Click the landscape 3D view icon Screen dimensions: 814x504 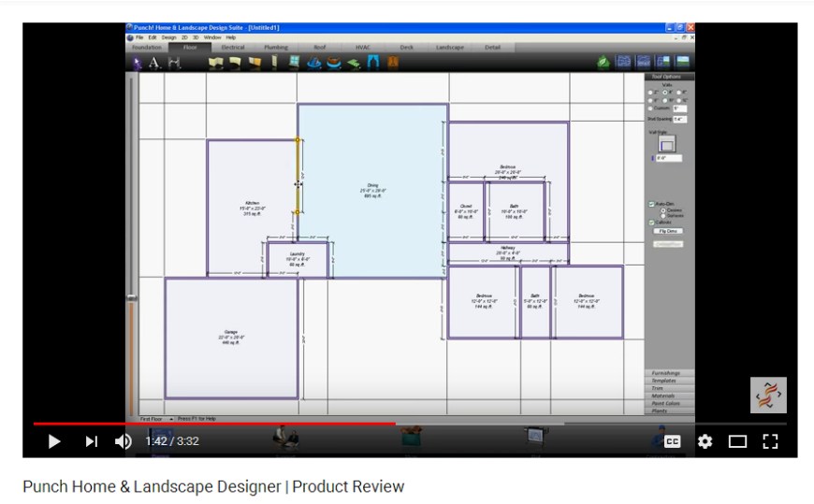point(682,63)
